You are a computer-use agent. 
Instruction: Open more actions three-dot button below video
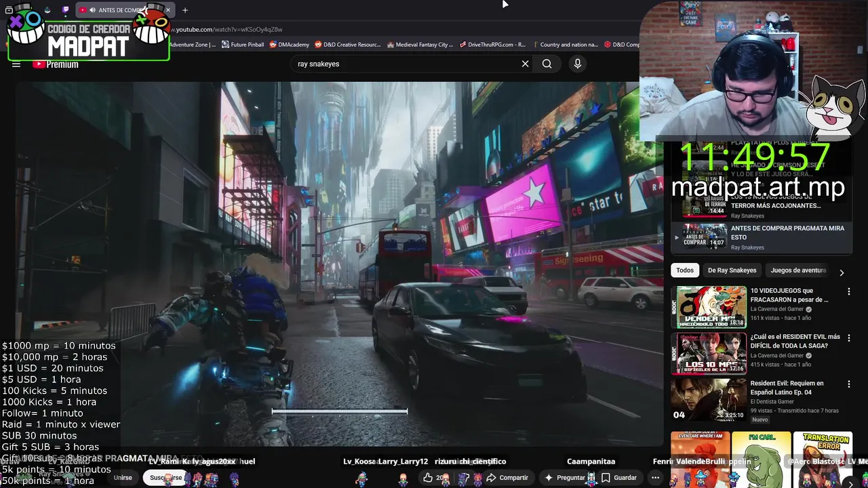tap(655, 478)
